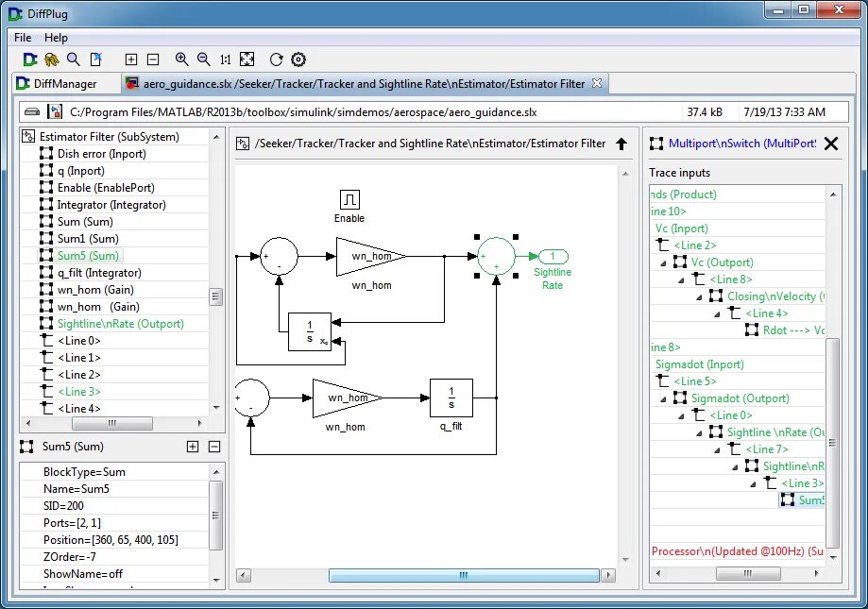This screenshot has height=609, width=868.
Task: Select the highlighted Sum5 block in diagram
Action: pyautogui.click(x=497, y=256)
